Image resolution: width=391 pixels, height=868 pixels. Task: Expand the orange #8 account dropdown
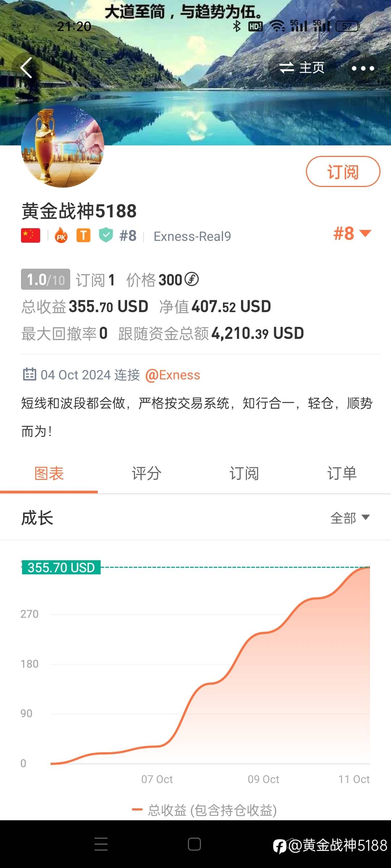point(352,233)
